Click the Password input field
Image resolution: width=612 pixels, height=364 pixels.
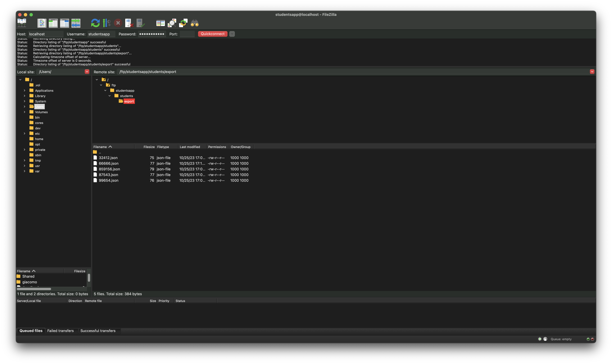tap(152, 34)
